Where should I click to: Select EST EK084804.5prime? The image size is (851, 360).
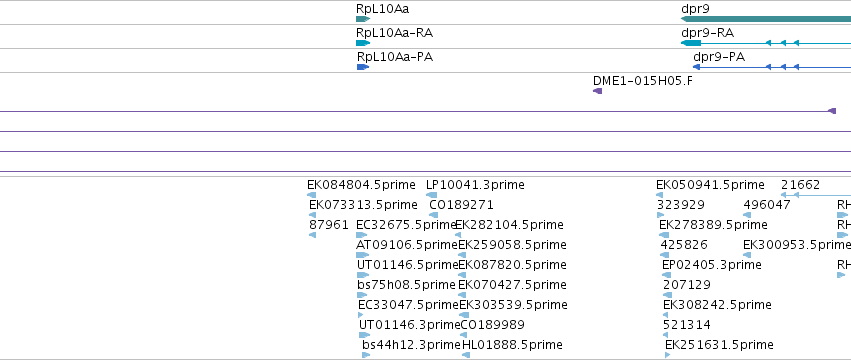point(361,185)
